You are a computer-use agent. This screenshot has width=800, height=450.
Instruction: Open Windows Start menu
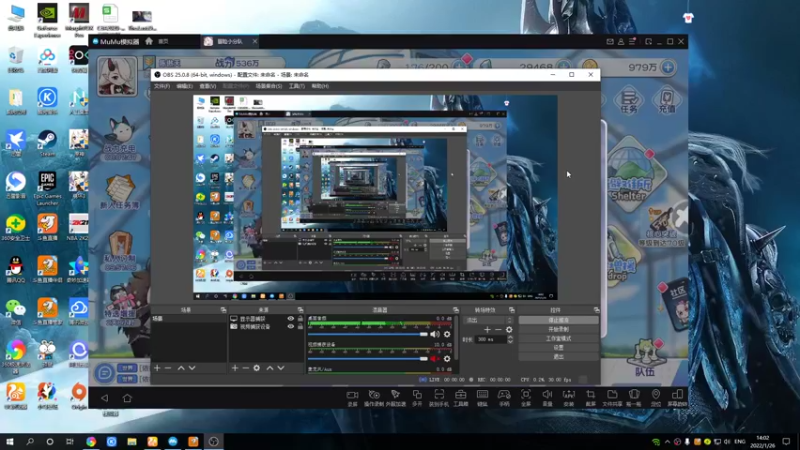[x=10, y=441]
